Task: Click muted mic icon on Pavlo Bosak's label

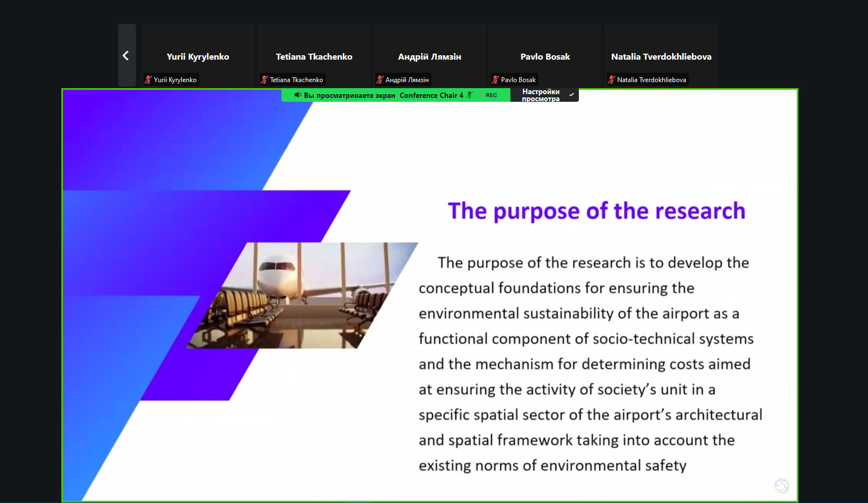Action: click(x=495, y=80)
